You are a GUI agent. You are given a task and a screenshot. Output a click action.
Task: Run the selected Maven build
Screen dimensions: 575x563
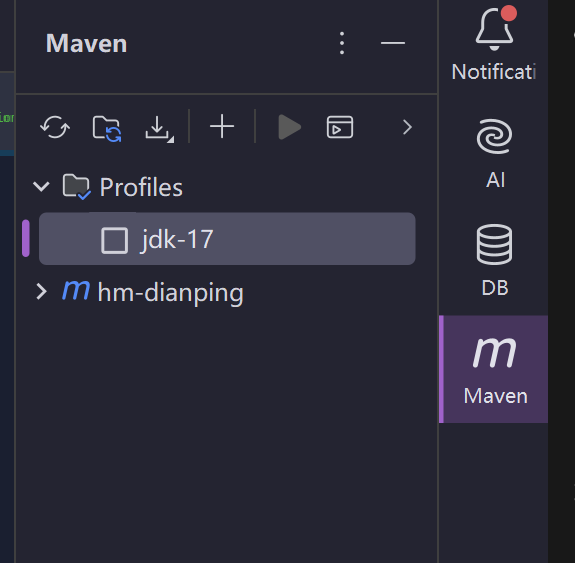click(289, 127)
